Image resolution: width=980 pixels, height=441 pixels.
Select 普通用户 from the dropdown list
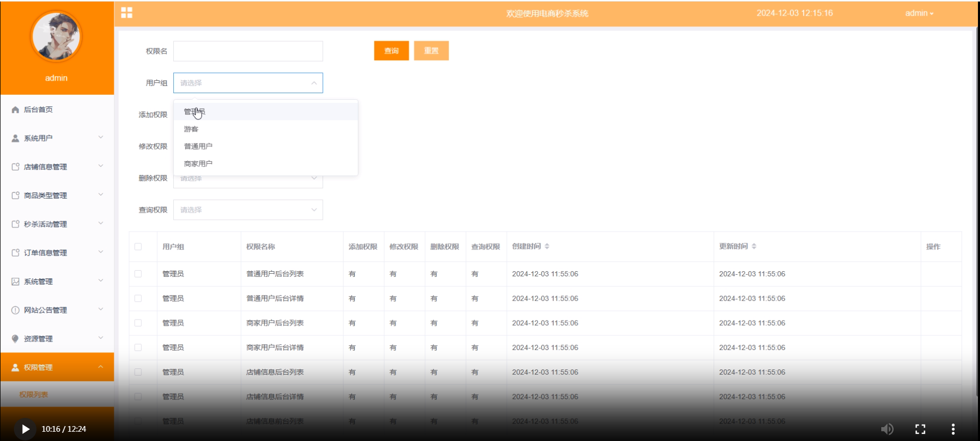click(266, 146)
